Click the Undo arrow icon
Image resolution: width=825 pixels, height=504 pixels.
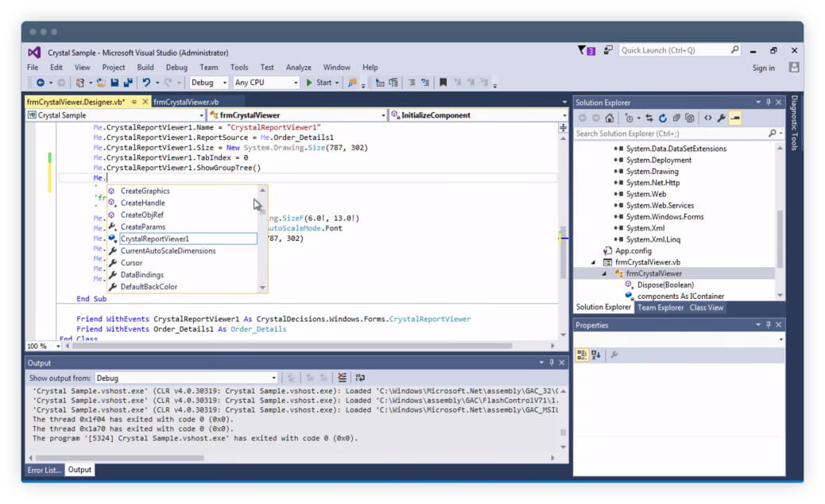pyautogui.click(x=146, y=83)
